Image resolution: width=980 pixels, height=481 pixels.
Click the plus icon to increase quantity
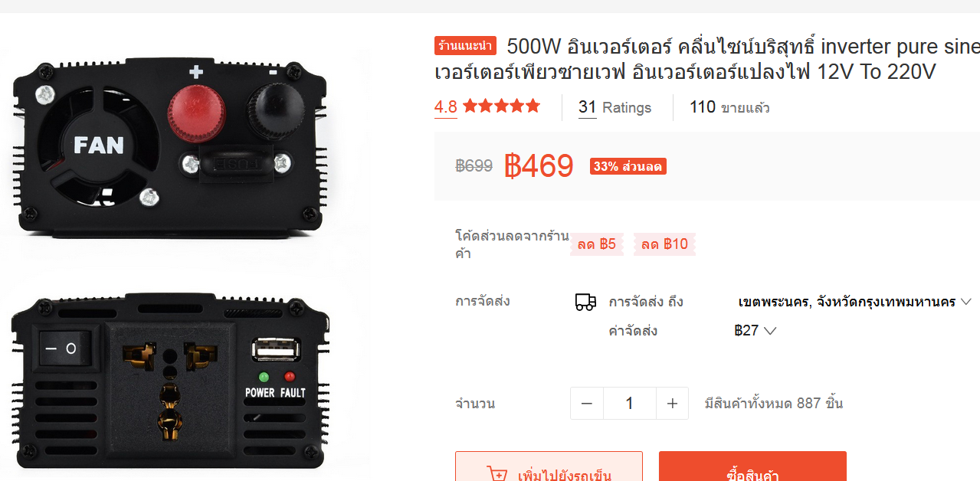672,403
